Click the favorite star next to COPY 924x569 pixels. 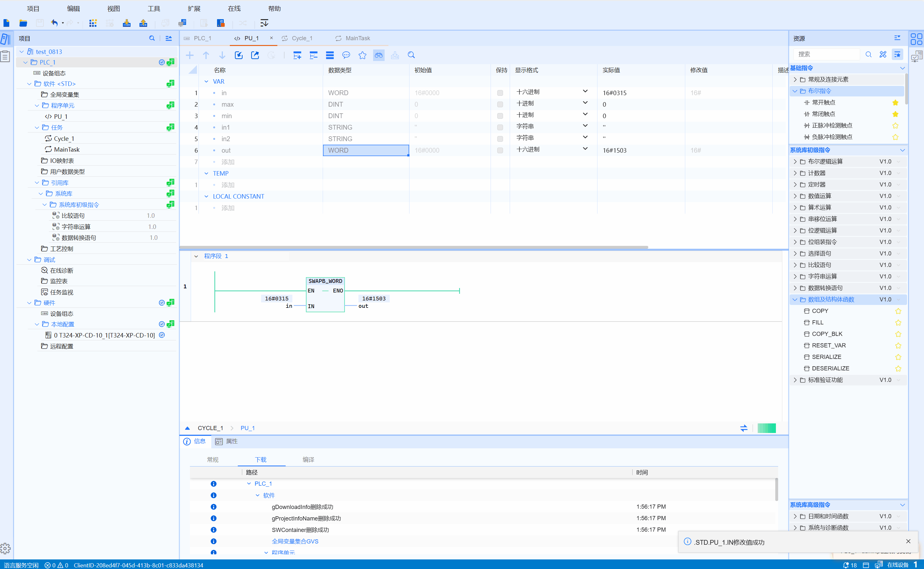[x=898, y=311]
